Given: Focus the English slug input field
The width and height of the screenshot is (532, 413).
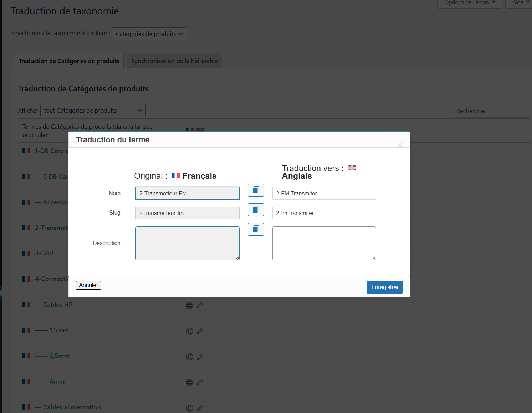Looking at the screenshot, I should tap(324, 213).
